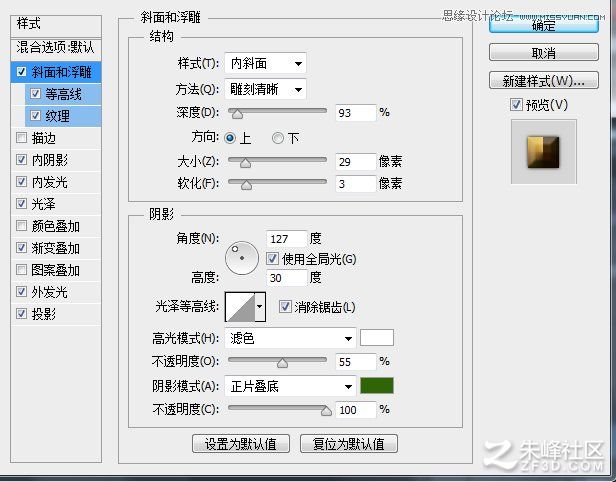
Task: Click the highlight 不透明度(O) slider handle
Action: (282, 363)
